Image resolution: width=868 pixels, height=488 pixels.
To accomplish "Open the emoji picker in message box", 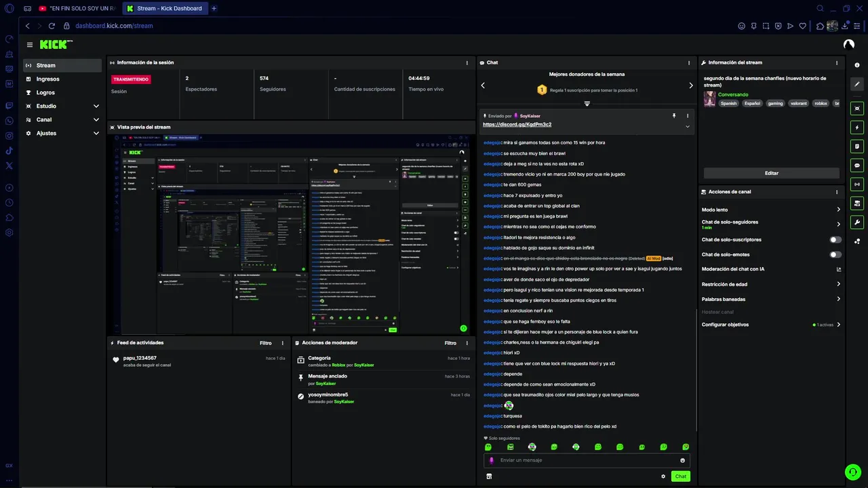I will coord(682,460).
